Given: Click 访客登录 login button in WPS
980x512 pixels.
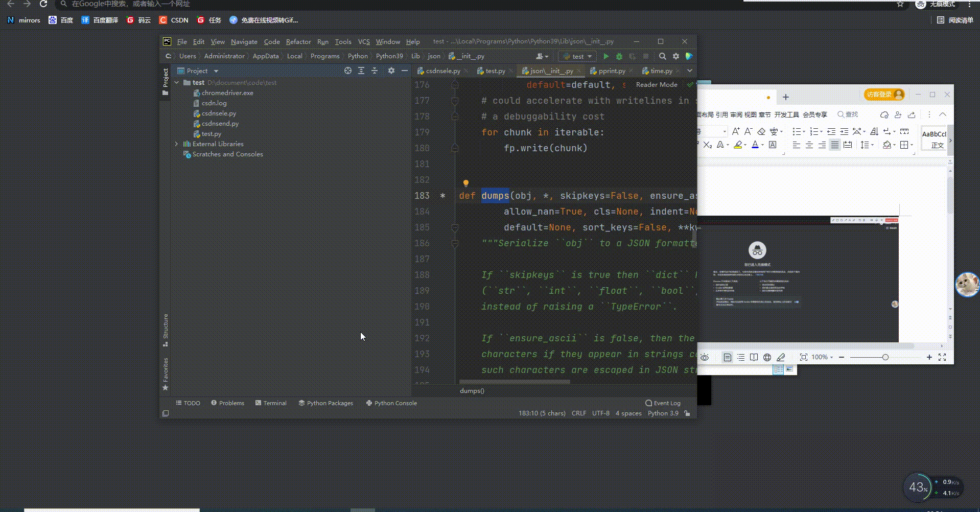Looking at the screenshot, I should click(884, 94).
